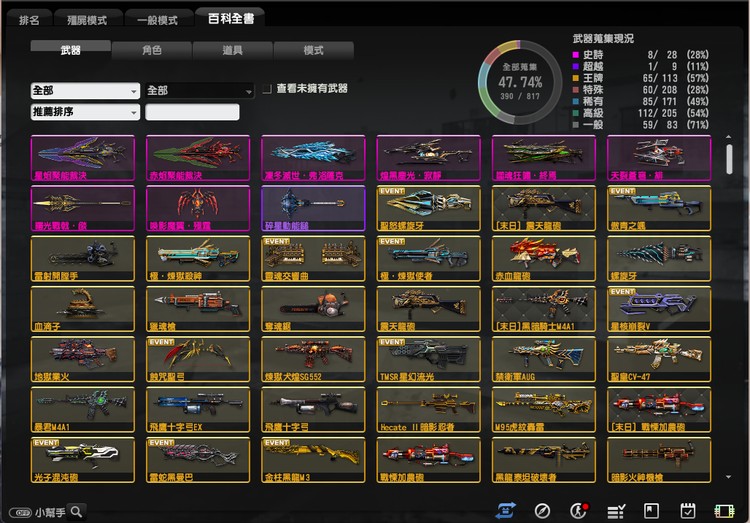Select the 奪魂鋸 chainsaw weapon card

(x=313, y=310)
